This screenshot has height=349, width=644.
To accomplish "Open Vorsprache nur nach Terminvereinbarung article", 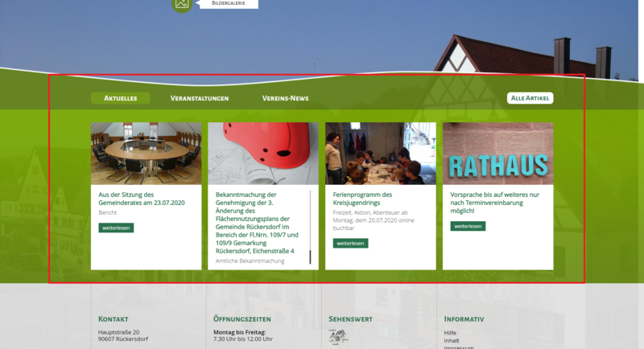I will tap(495, 203).
